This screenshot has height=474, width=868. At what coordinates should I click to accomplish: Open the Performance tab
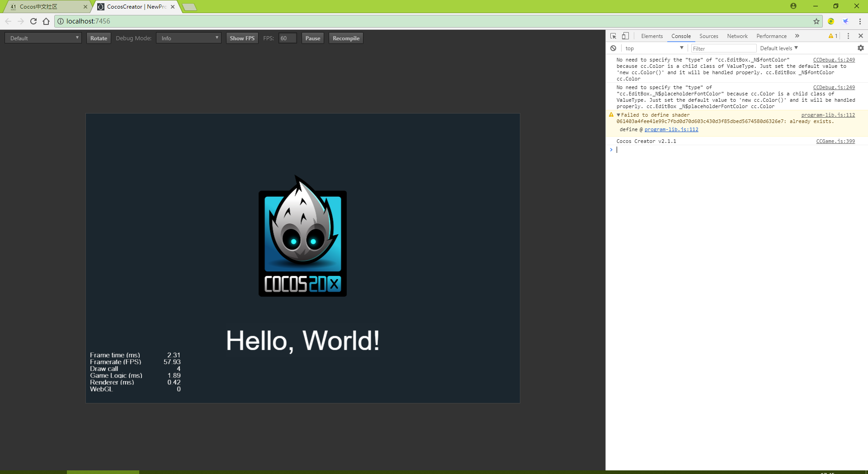(x=771, y=36)
